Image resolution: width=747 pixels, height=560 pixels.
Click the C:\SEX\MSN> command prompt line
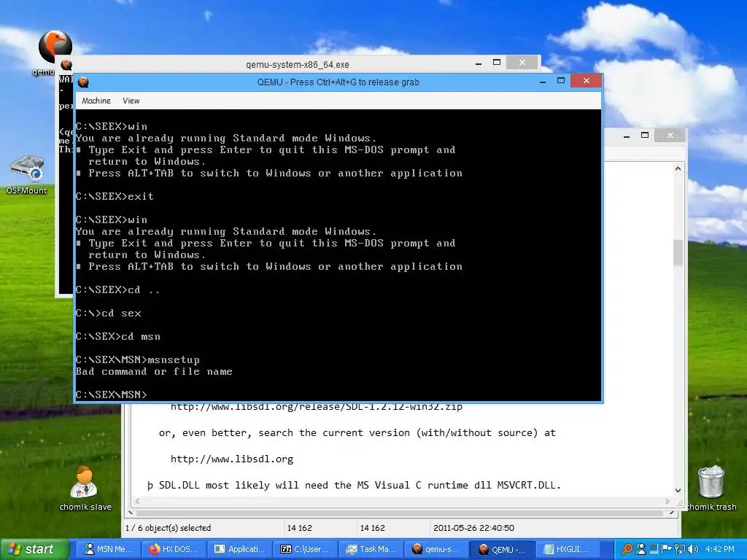(112, 394)
